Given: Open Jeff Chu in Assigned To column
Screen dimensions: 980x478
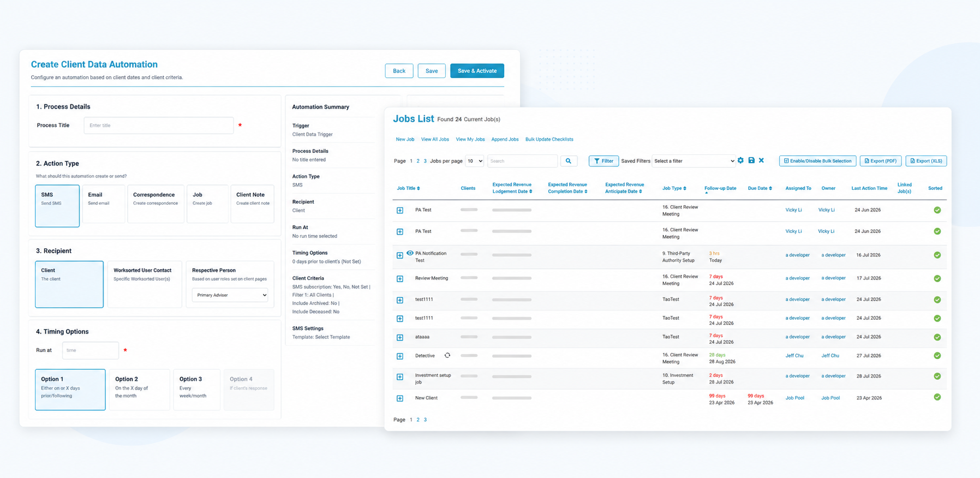Looking at the screenshot, I should [794, 355].
